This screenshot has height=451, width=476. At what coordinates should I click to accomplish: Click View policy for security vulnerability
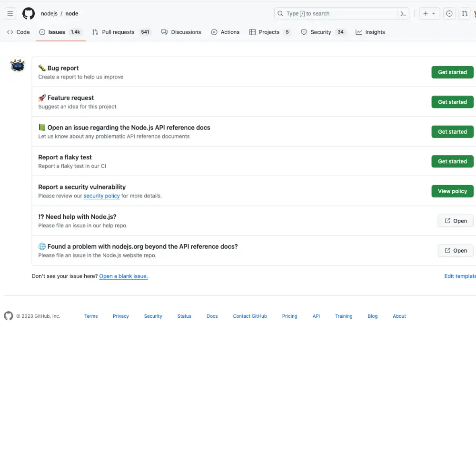tap(452, 191)
